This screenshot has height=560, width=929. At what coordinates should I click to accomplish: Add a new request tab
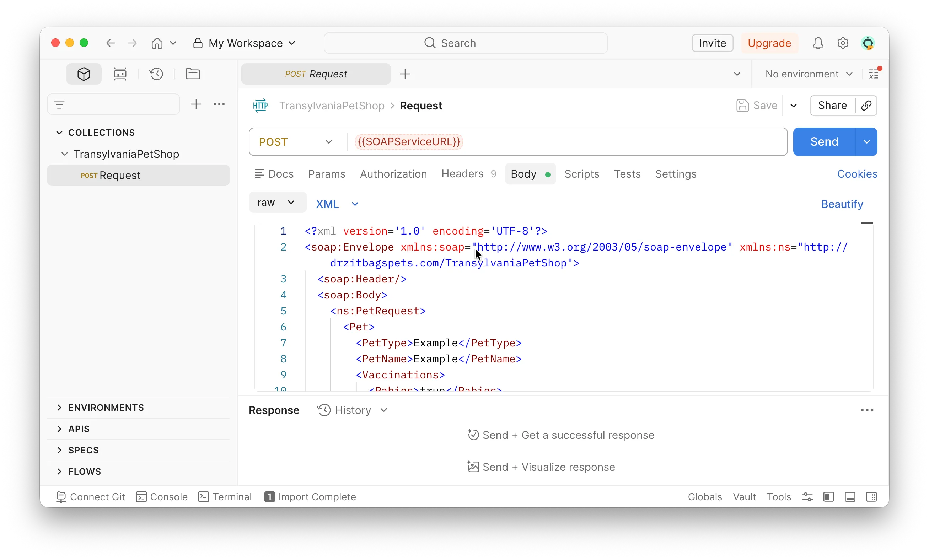(x=405, y=74)
